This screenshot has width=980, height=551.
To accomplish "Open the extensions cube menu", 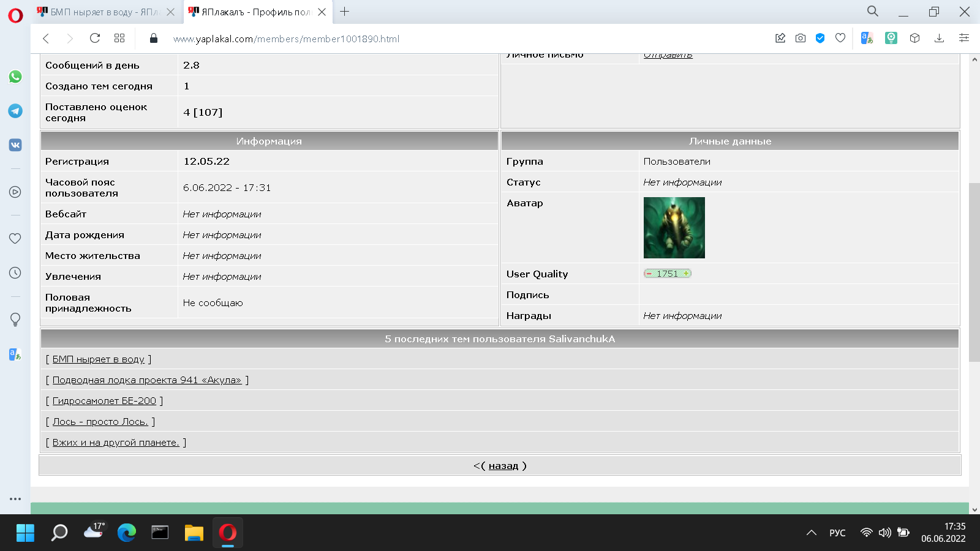I will (915, 38).
